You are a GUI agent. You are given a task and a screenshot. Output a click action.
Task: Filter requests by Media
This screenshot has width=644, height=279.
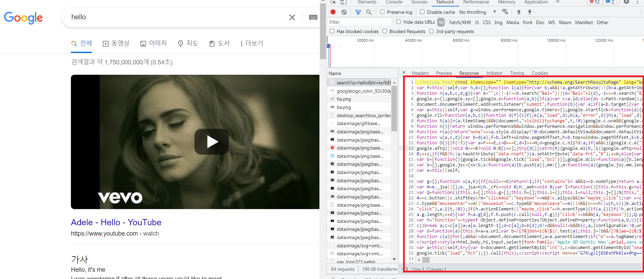(x=513, y=22)
